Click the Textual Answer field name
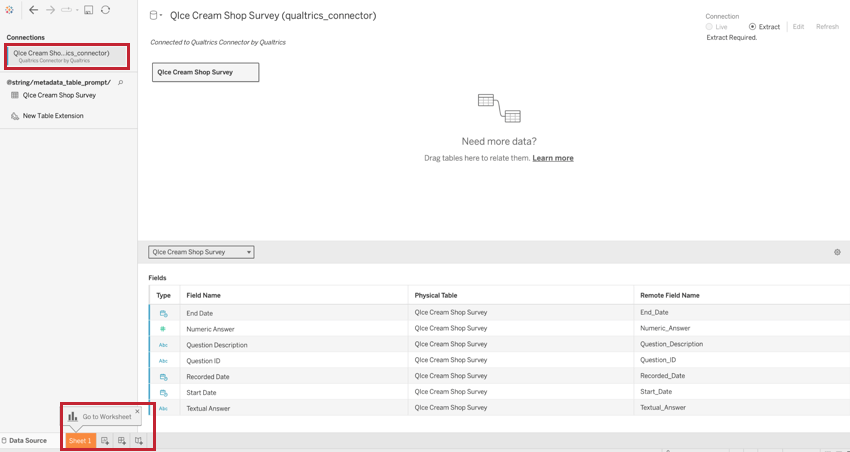Screen dimensions: 850x452 pos(208,408)
